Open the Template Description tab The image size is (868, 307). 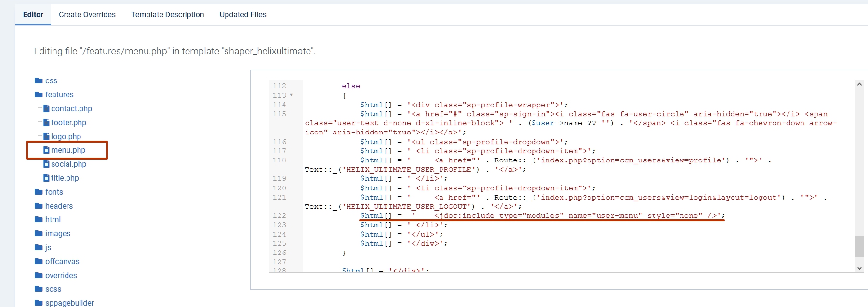(x=168, y=14)
